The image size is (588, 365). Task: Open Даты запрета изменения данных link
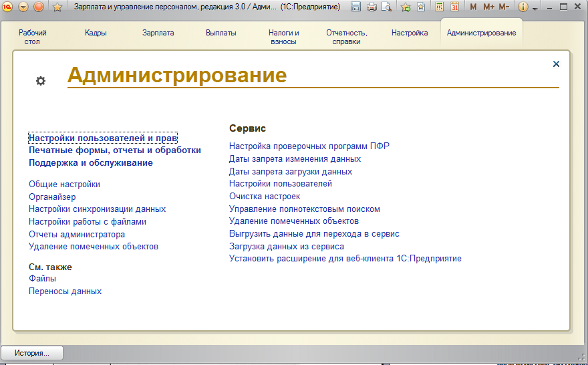pyautogui.click(x=295, y=159)
